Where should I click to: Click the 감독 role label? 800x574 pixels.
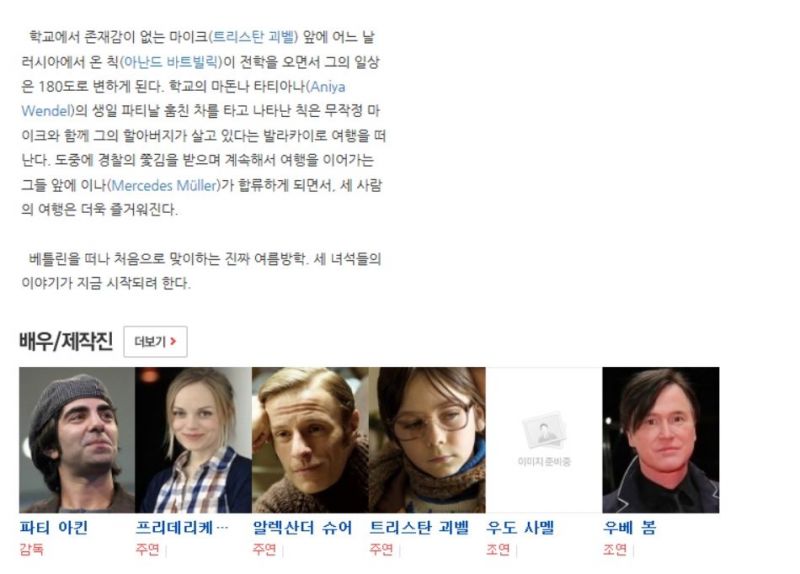(x=32, y=550)
